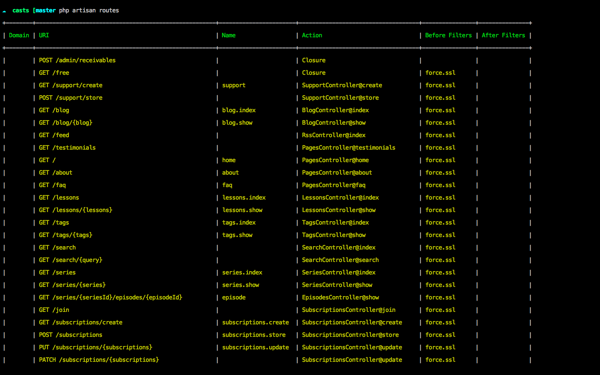600x375 pixels.
Task: Click the 'GET /blog/{blog}' URI
Action: pos(65,122)
